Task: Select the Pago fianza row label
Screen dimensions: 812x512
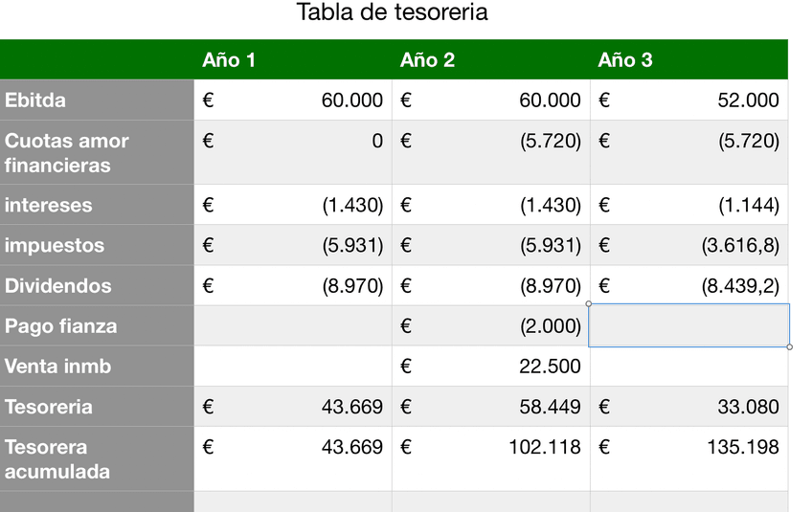Action: (x=61, y=326)
